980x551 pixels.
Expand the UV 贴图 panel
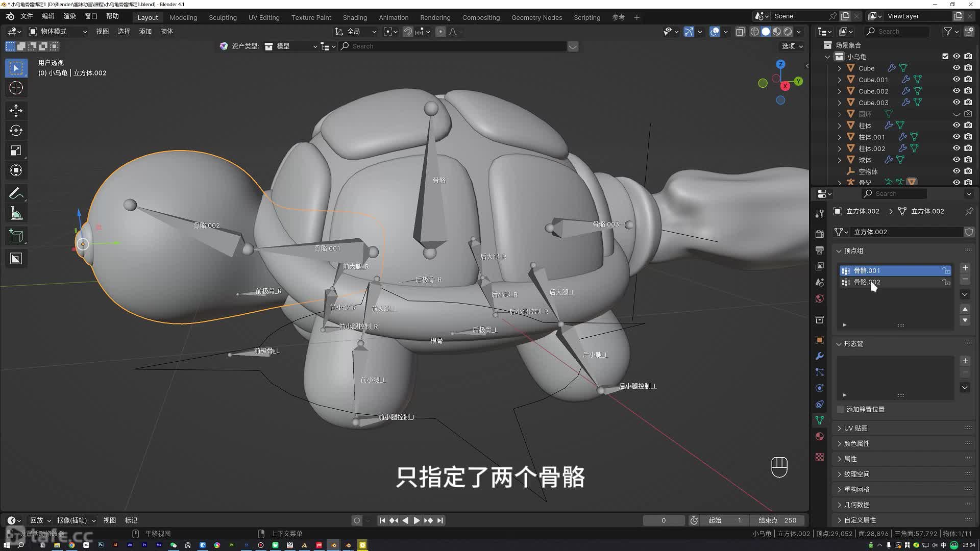[839, 429]
